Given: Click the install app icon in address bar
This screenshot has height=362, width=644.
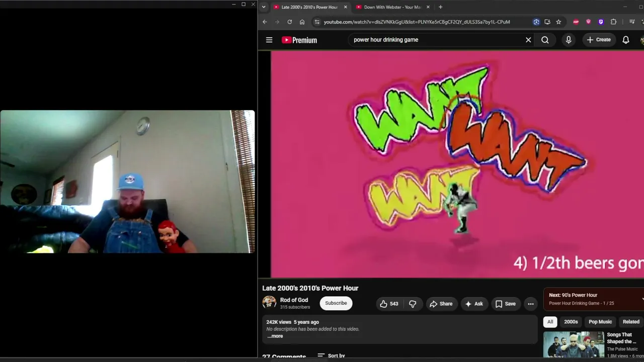Looking at the screenshot, I should 547,22.
